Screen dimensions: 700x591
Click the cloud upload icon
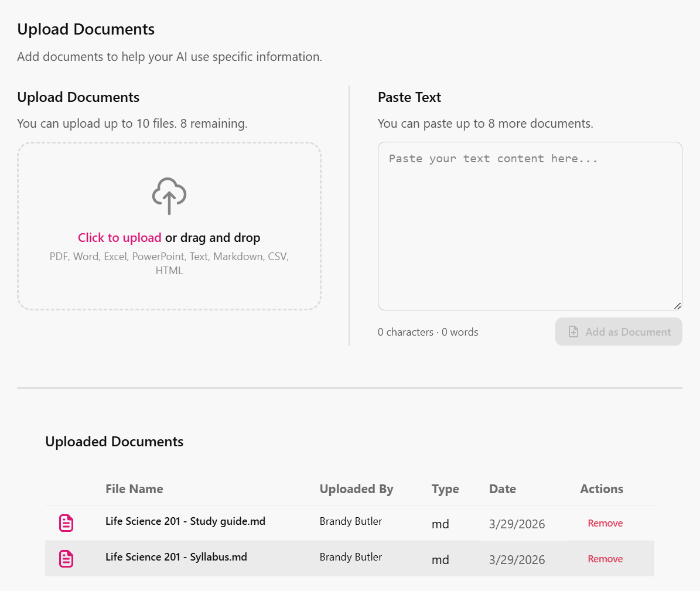[169, 196]
